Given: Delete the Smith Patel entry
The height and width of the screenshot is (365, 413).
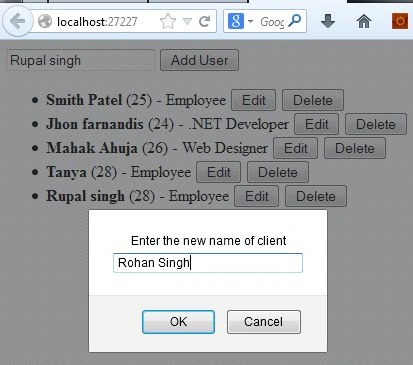Looking at the screenshot, I should click(x=313, y=100).
